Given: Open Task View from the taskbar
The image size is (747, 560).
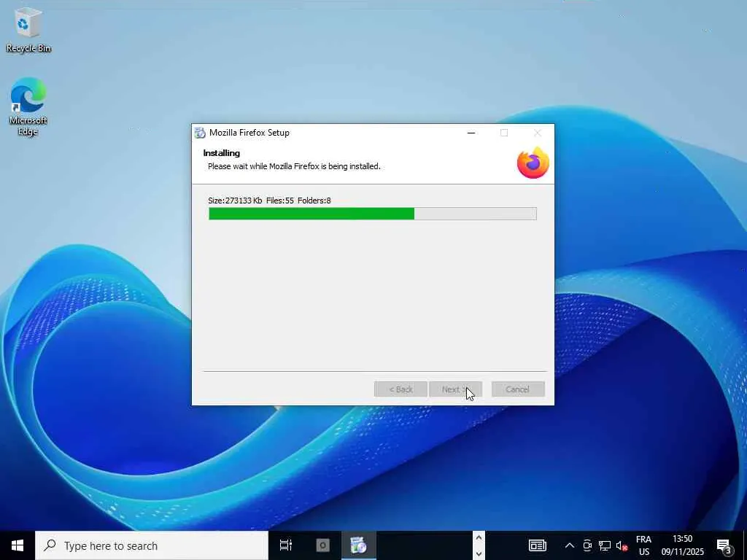Looking at the screenshot, I should (286, 545).
